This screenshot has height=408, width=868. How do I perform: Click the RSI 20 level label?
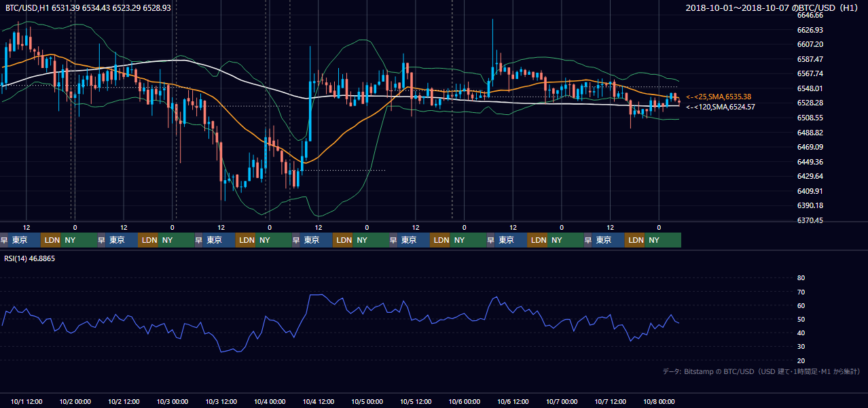801,360
